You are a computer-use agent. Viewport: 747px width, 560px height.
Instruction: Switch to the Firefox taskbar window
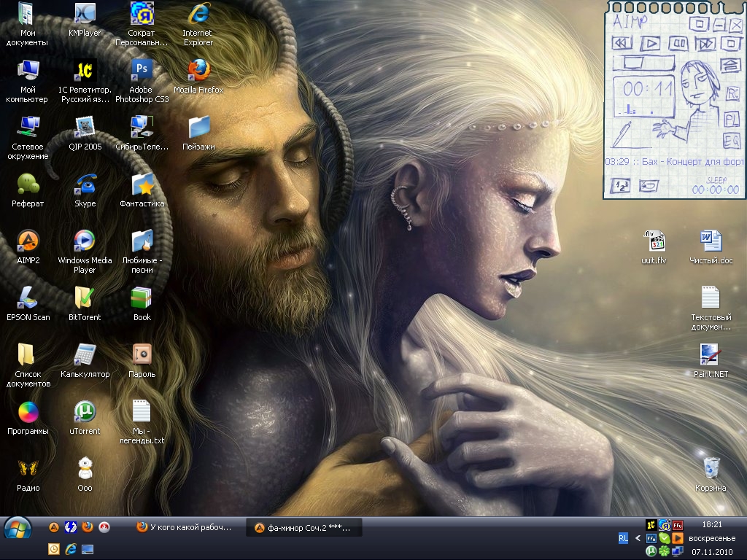pyautogui.click(x=185, y=527)
